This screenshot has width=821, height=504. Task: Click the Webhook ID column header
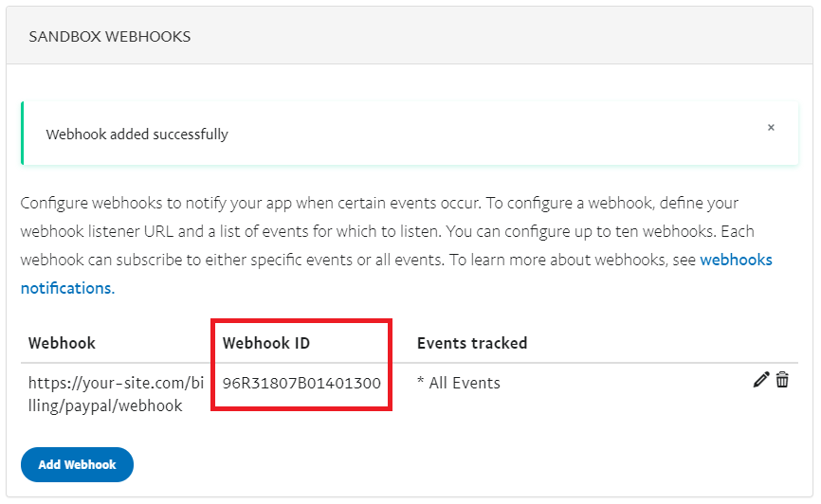coord(266,343)
